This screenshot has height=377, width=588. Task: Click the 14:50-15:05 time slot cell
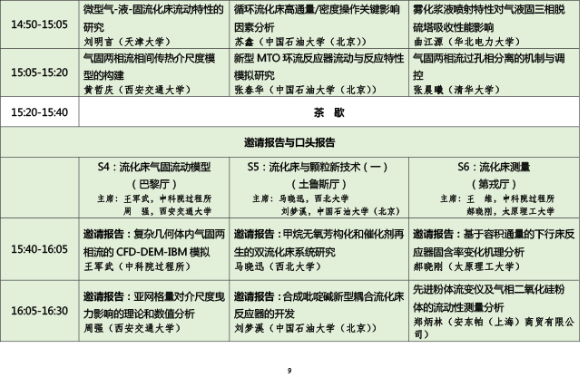[39, 21]
